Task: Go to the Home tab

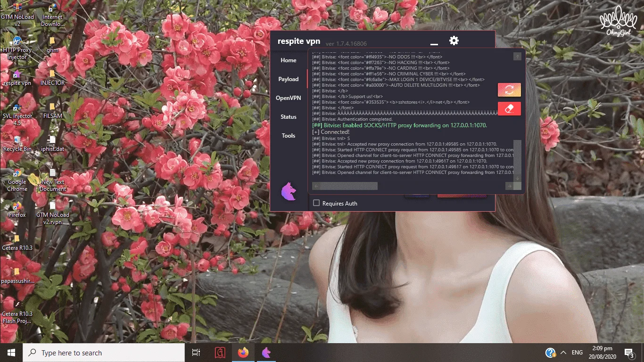Action: [289, 60]
